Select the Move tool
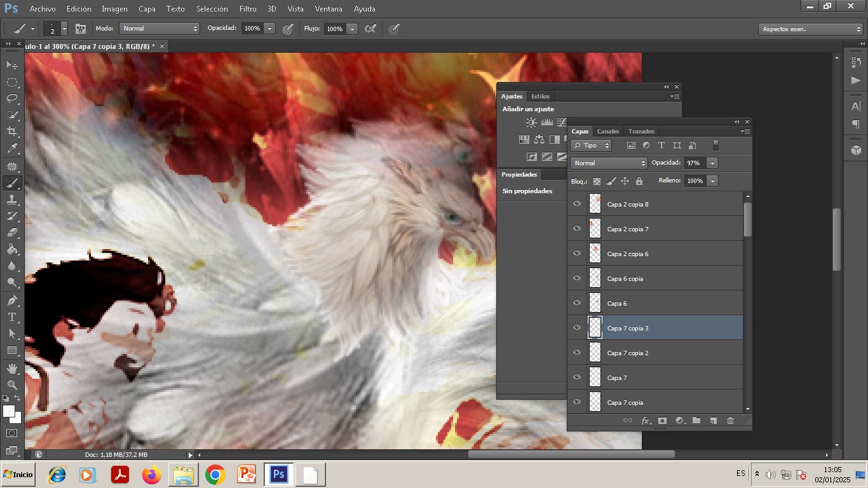This screenshot has height=488, width=868. pyautogui.click(x=12, y=65)
